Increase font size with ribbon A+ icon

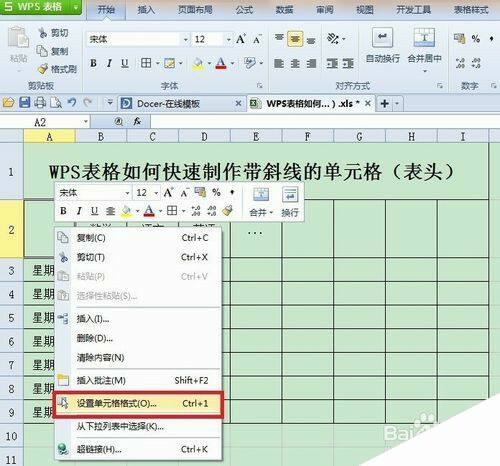click(x=241, y=39)
